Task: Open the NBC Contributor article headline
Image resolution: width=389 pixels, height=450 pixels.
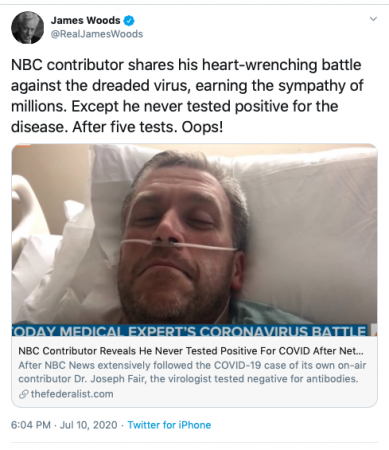Action: pos(191,351)
